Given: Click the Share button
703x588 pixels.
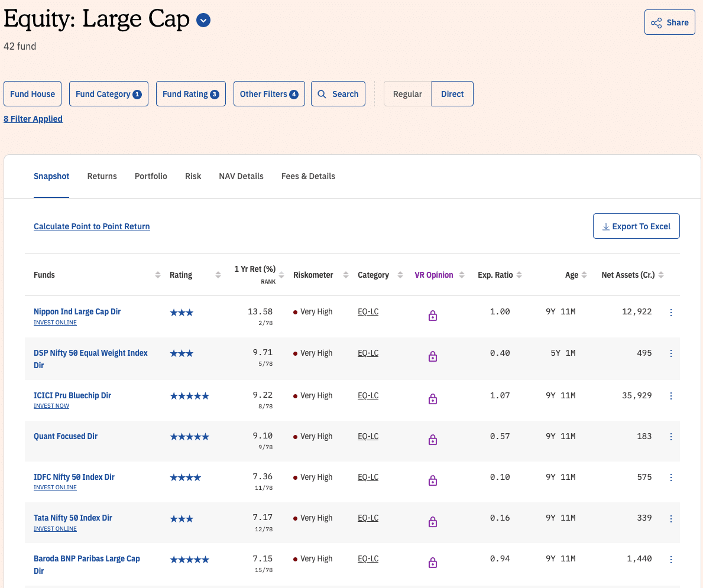Looking at the screenshot, I should coord(669,22).
